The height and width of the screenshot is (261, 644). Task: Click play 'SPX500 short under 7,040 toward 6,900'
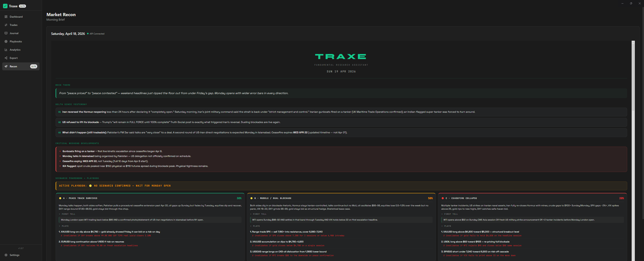[x=475, y=252]
